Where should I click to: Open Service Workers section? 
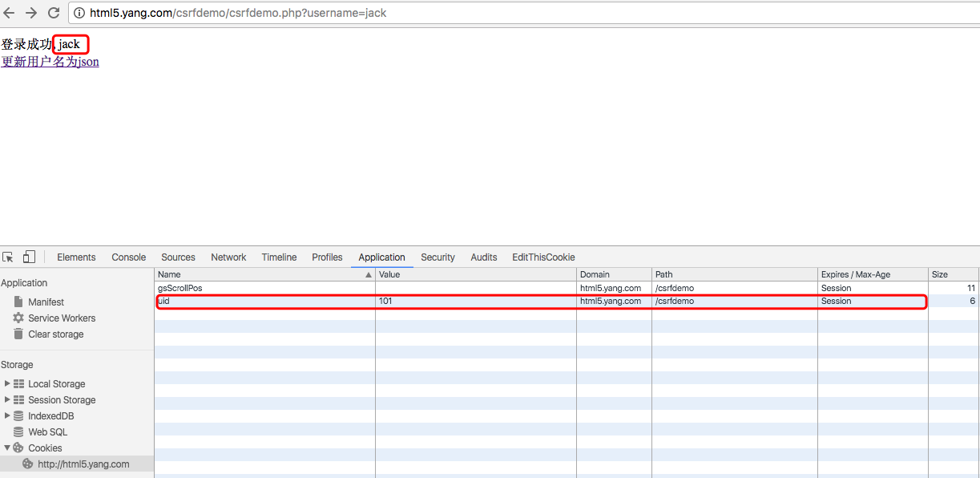pos(62,318)
